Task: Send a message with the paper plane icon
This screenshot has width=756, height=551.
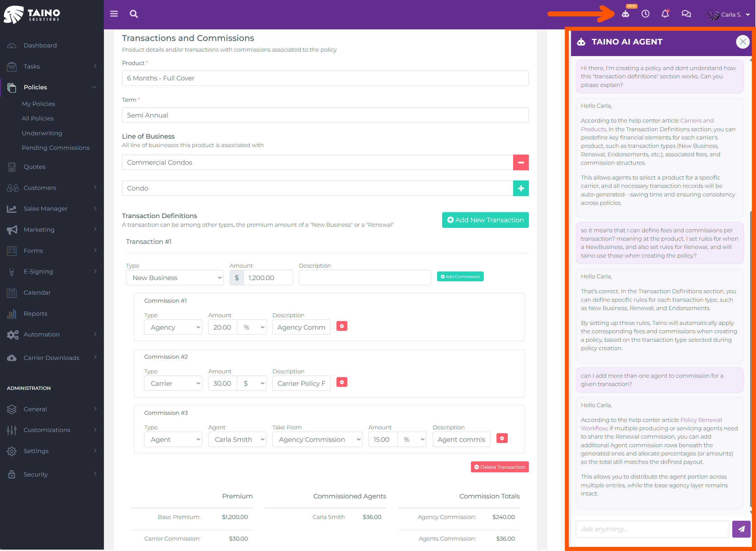Action: [x=741, y=529]
